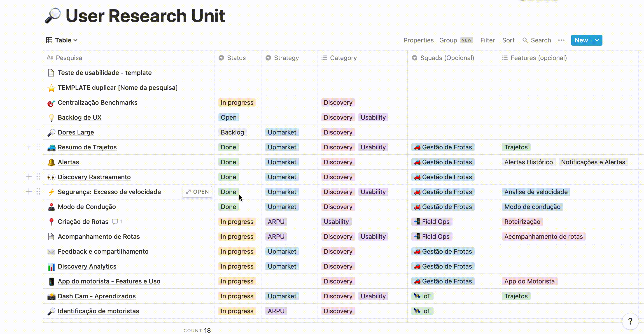Image resolution: width=644 pixels, height=334 pixels.
Task: Click the New button to add entry
Action: [x=581, y=40]
